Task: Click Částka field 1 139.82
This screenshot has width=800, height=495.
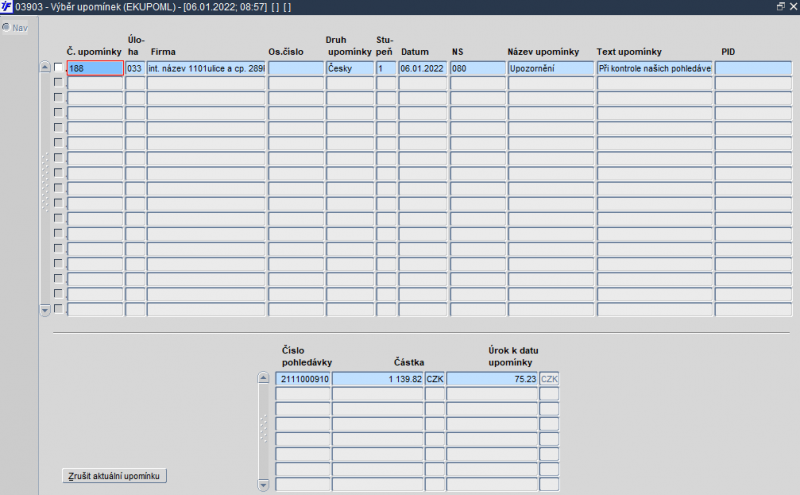Action: [x=378, y=379]
